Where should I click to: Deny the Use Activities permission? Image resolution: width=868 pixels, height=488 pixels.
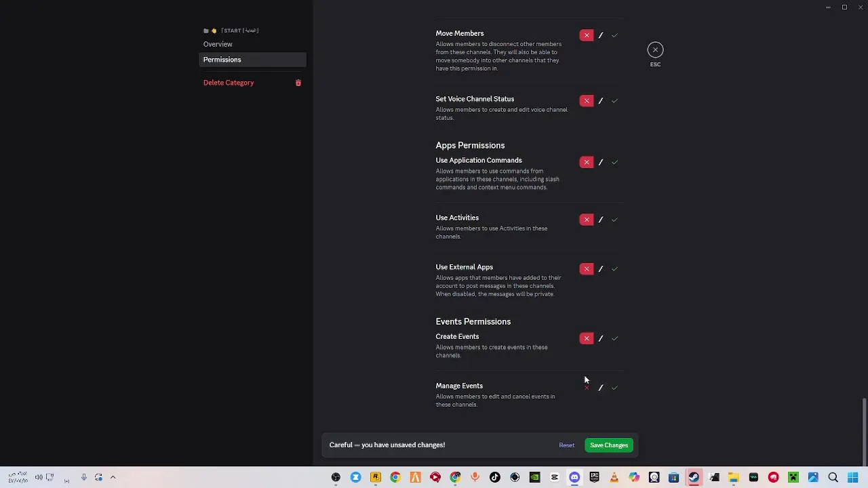(587, 220)
